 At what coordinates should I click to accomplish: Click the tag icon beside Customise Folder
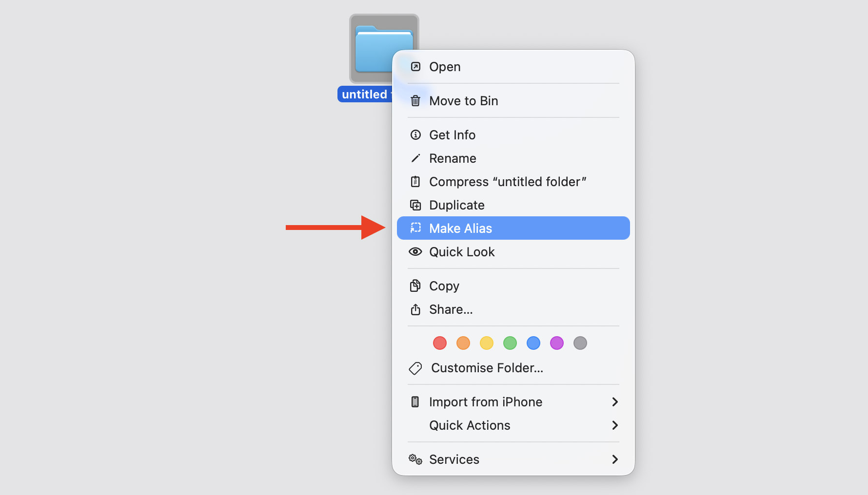click(x=415, y=368)
